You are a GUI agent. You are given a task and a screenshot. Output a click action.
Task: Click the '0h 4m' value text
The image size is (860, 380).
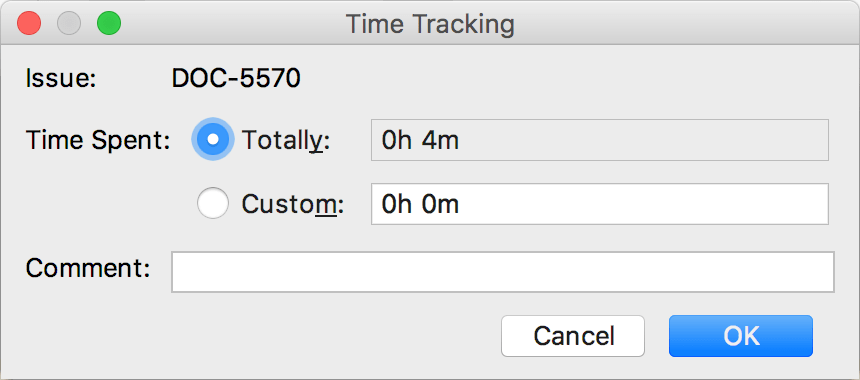pyautogui.click(x=420, y=141)
